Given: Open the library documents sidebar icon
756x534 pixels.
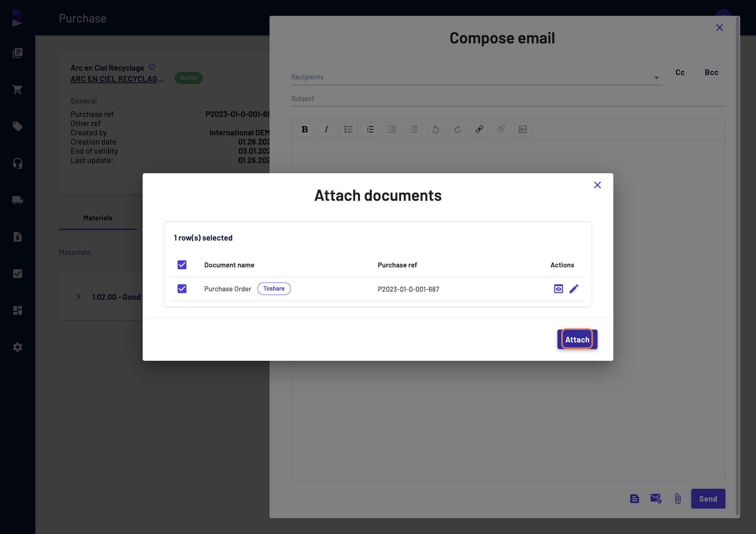Looking at the screenshot, I should (x=17, y=53).
